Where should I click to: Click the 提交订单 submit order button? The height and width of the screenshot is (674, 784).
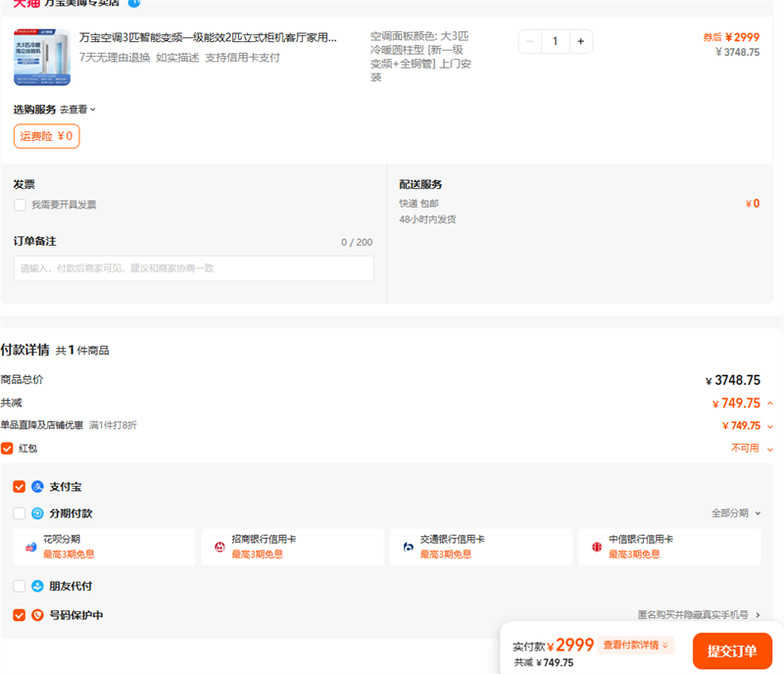pos(732,651)
